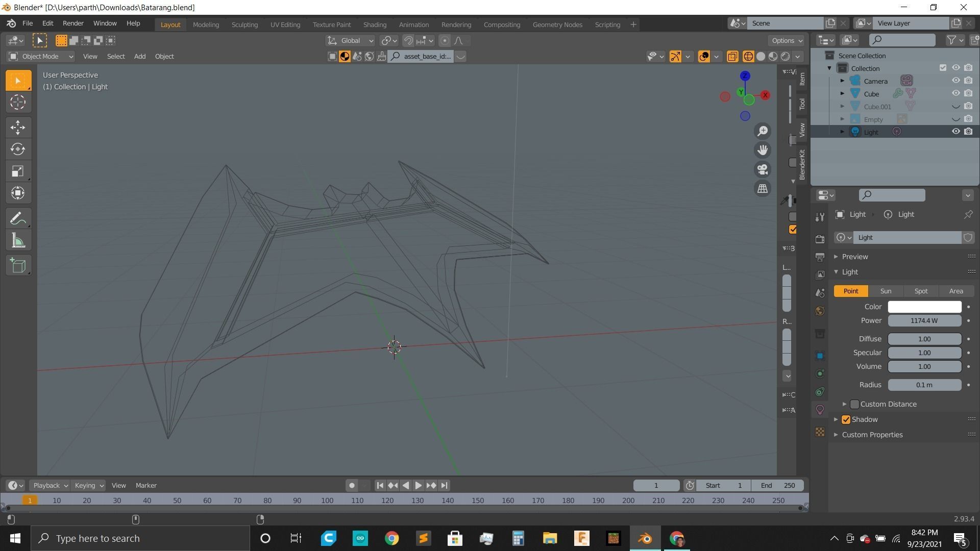Viewport: 980px width, 551px height.
Task: Click the current frame number field
Action: coord(656,486)
